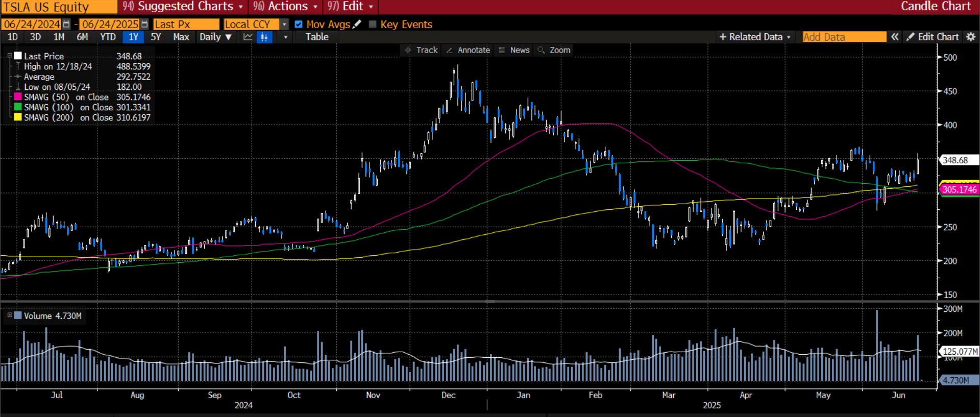This screenshot has height=417, width=980.
Task: Open the Daily periodicity dropdown
Action: [x=215, y=37]
